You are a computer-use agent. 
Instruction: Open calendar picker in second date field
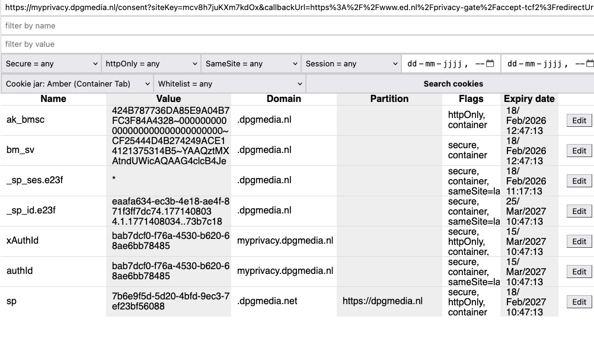pos(589,64)
